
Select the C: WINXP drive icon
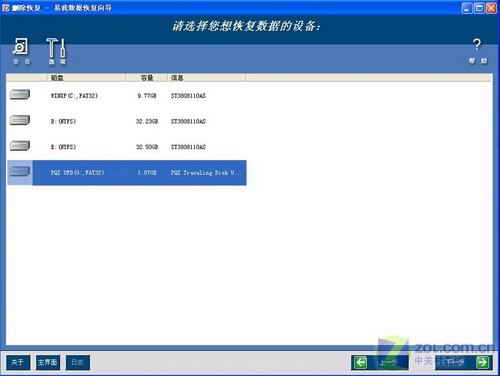20,95
